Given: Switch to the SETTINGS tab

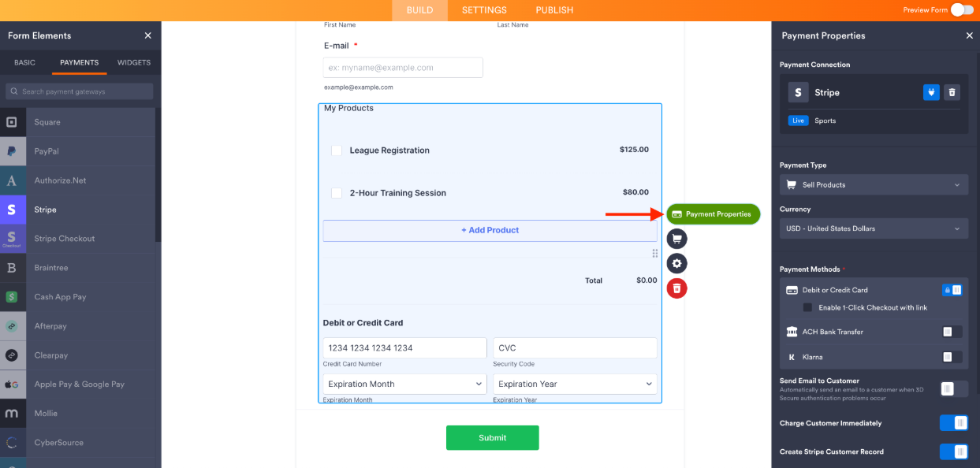Looking at the screenshot, I should pyautogui.click(x=484, y=10).
